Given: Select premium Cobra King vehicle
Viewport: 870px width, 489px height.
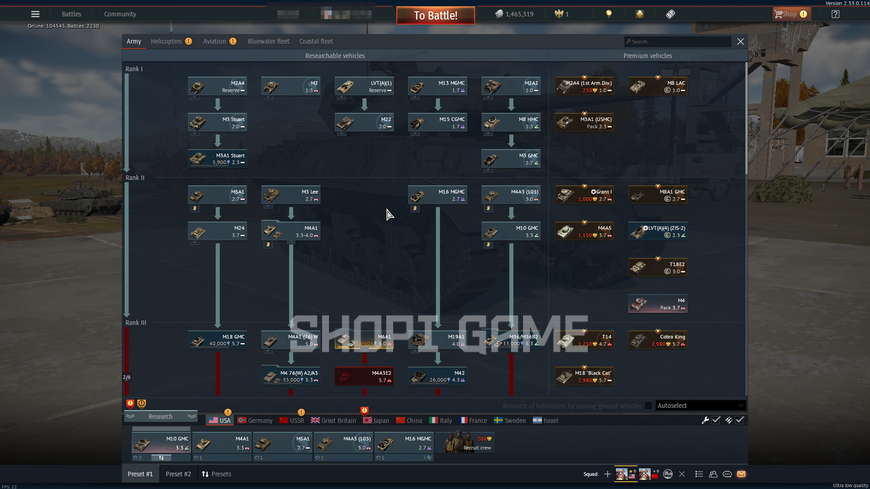Looking at the screenshot, I should click(658, 340).
